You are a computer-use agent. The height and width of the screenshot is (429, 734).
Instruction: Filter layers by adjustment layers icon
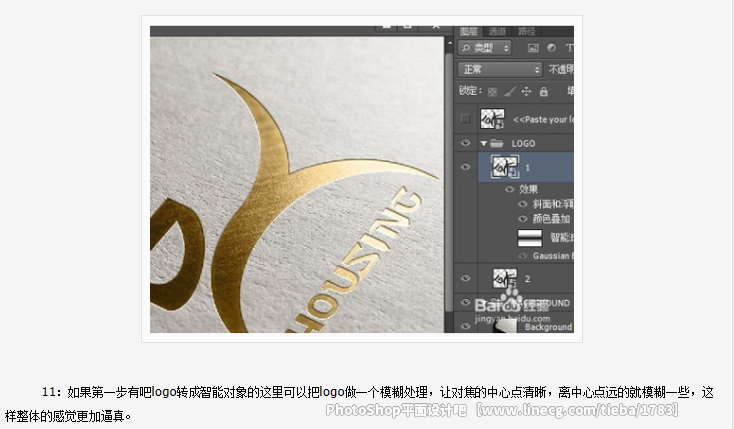coord(551,48)
